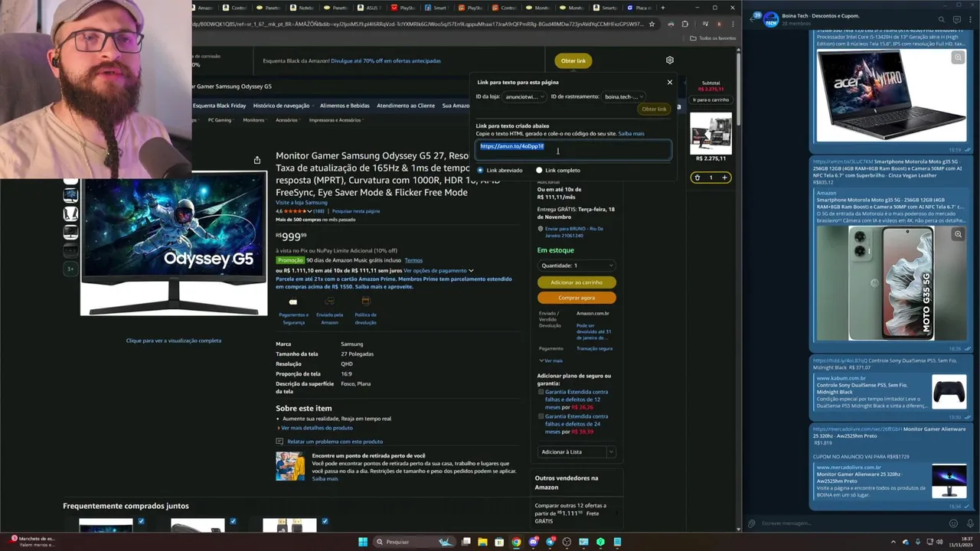The width and height of the screenshot is (980, 551).
Task: Expand 'Ver opções de pagamento'
Action: click(x=438, y=270)
